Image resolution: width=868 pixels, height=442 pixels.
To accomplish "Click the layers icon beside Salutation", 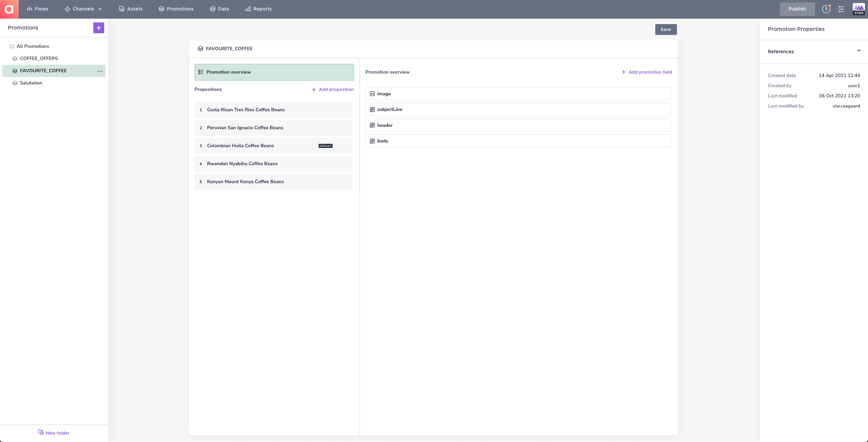I will (x=15, y=83).
